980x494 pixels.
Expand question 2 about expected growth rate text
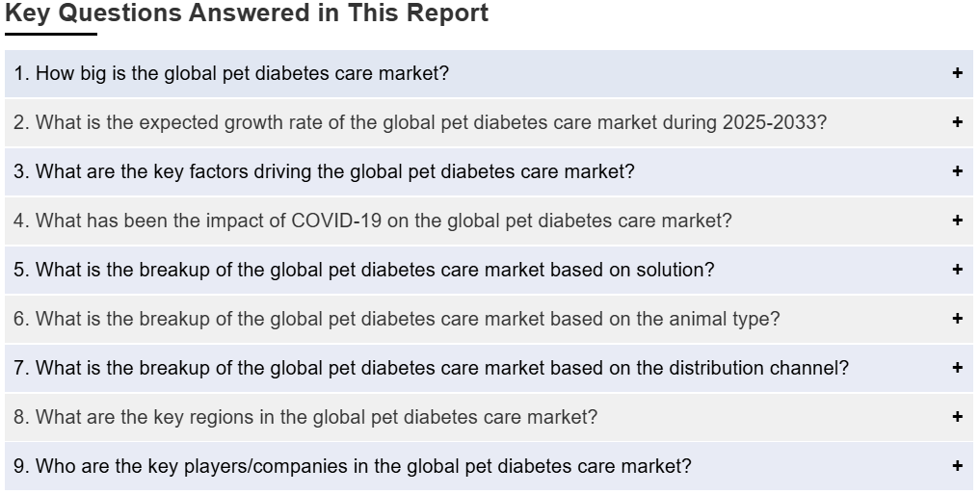tap(420, 122)
